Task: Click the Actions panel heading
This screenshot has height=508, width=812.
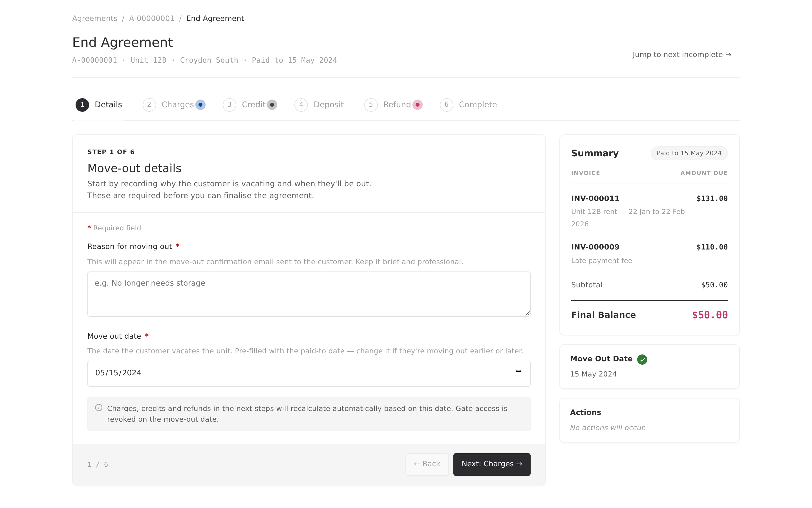Action: click(586, 413)
